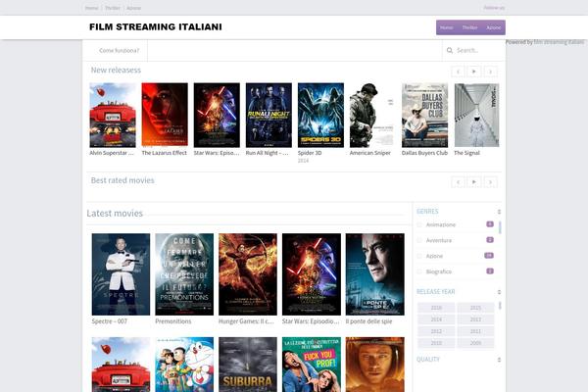Filter by release year 2016
This screenshot has height=392, width=588.
(x=436, y=308)
